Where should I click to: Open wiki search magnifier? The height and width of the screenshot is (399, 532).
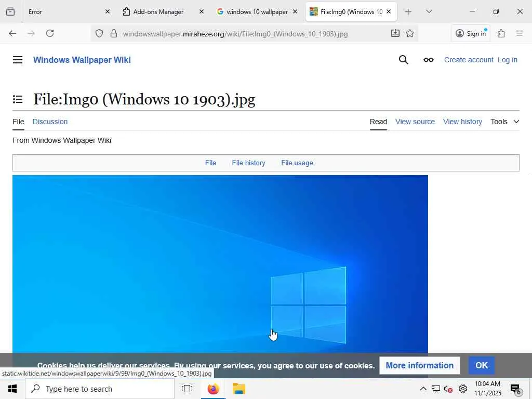[x=403, y=60]
